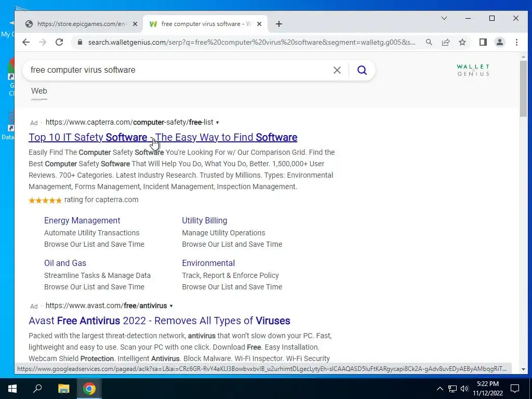Image resolution: width=532 pixels, height=399 pixels.
Task: Open the address bar zoom magnifier icon
Action: pos(429,43)
